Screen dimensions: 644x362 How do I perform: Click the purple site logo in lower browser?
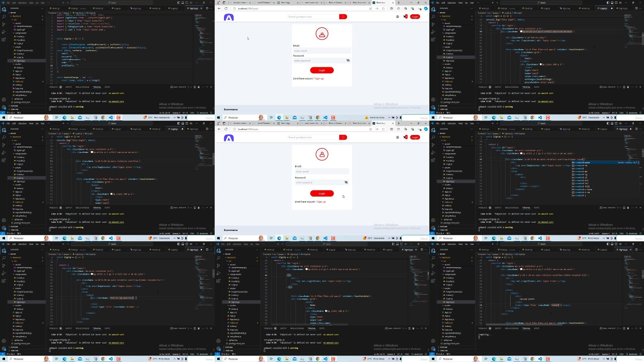229,138
